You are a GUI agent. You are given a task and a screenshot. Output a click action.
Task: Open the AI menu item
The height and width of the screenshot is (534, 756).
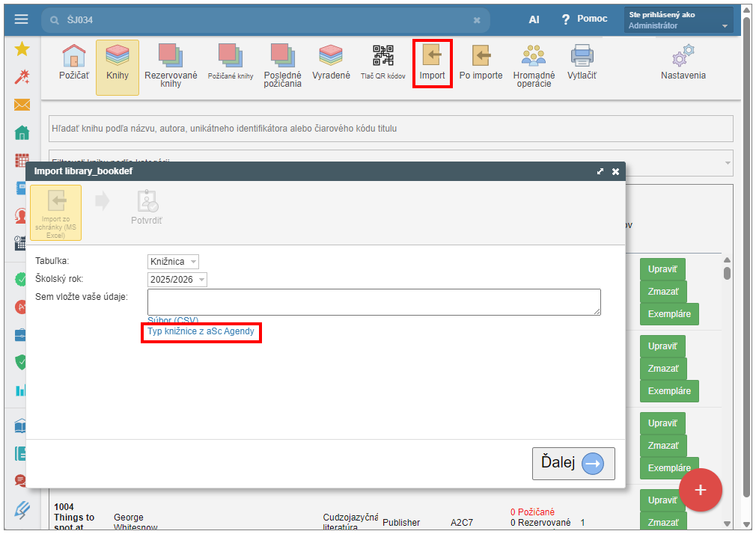point(534,19)
